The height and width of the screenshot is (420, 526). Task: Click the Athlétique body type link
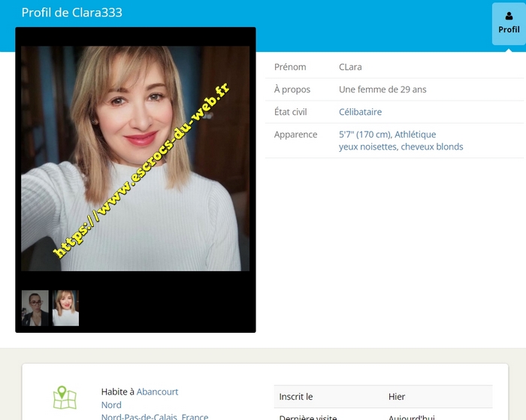tap(416, 134)
